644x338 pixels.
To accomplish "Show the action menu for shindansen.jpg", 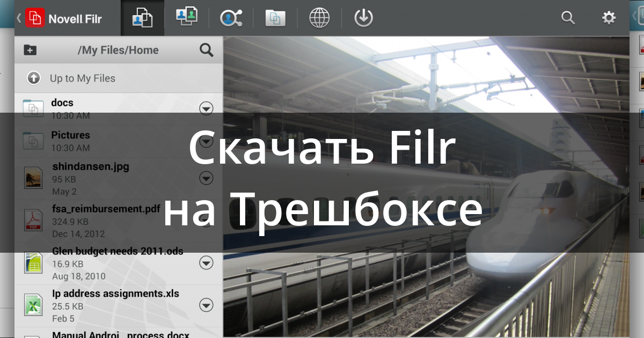I will tap(206, 178).
